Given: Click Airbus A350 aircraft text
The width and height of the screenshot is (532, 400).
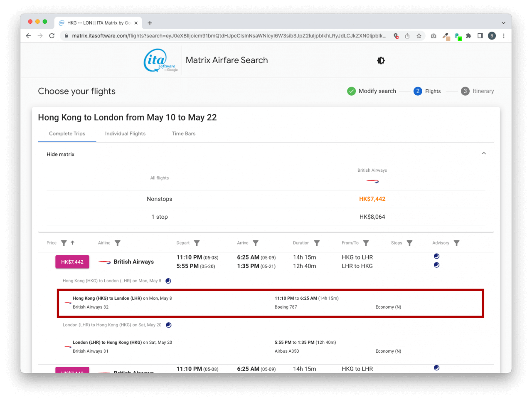Looking at the screenshot, I should tap(287, 351).
